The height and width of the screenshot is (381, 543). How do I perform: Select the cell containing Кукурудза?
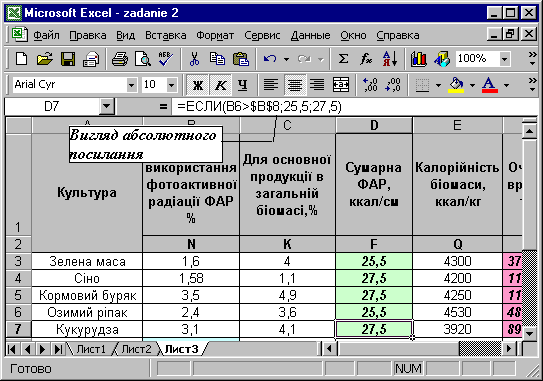click(x=87, y=329)
